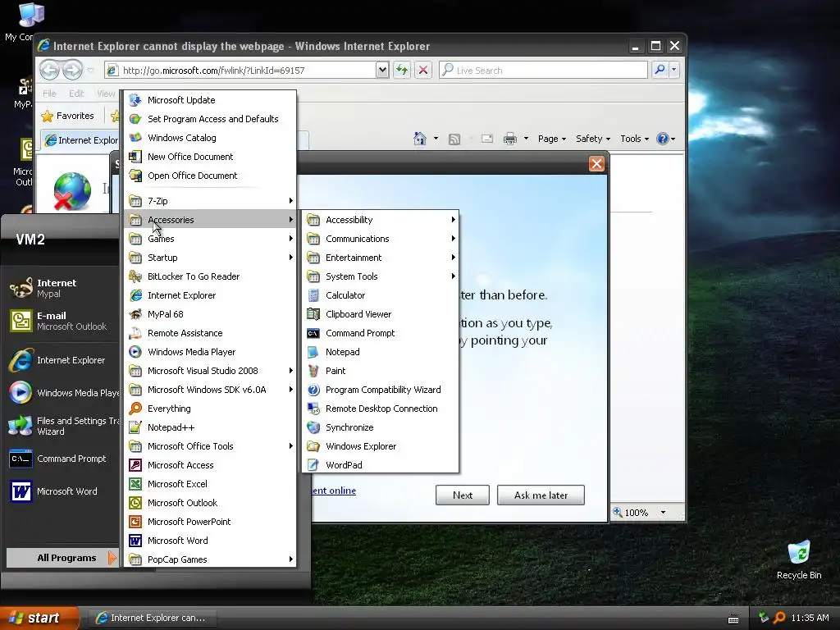The width and height of the screenshot is (840, 630).
Task: Launch WordPad from Accessories
Action: [381, 465]
